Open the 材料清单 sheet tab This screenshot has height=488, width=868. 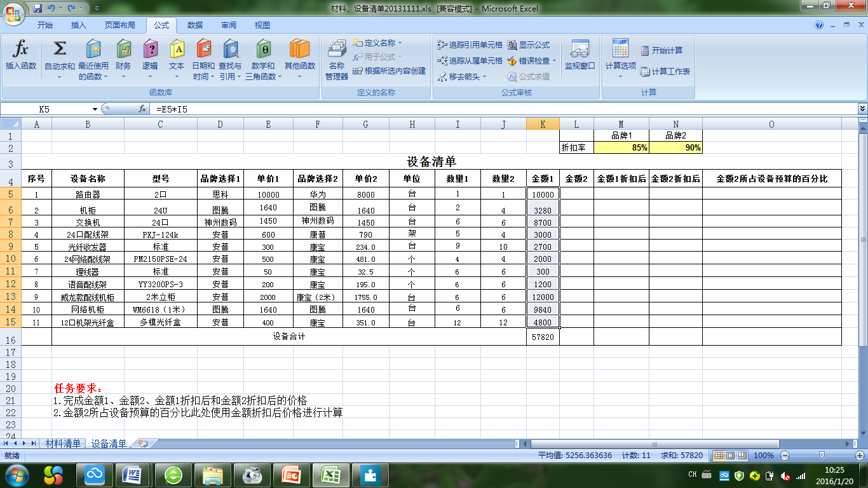tap(63, 444)
